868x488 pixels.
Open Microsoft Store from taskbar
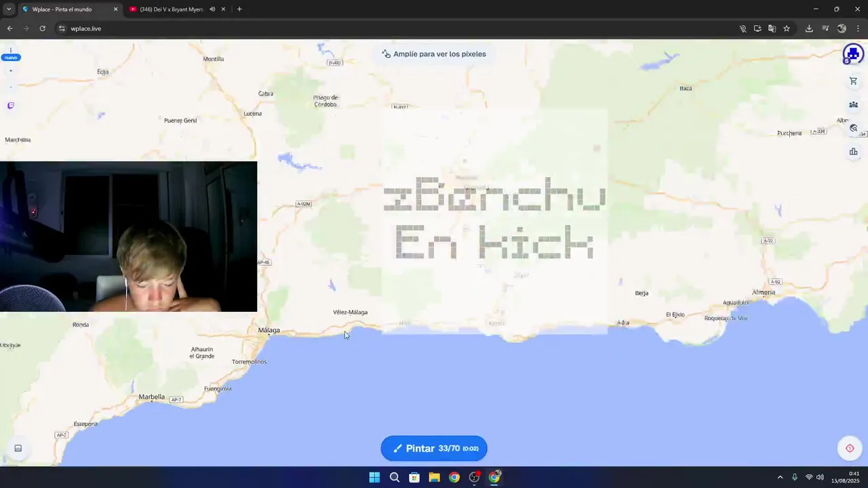(x=414, y=477)
